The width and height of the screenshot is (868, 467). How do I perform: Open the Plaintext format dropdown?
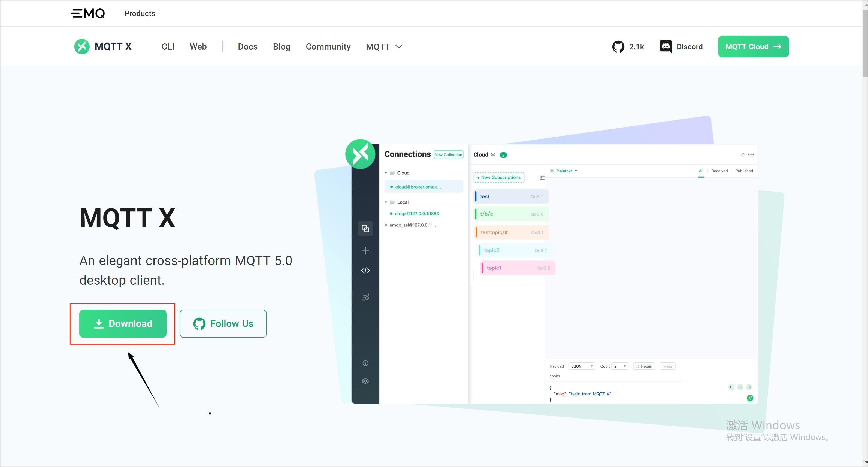tap(566, 171)
